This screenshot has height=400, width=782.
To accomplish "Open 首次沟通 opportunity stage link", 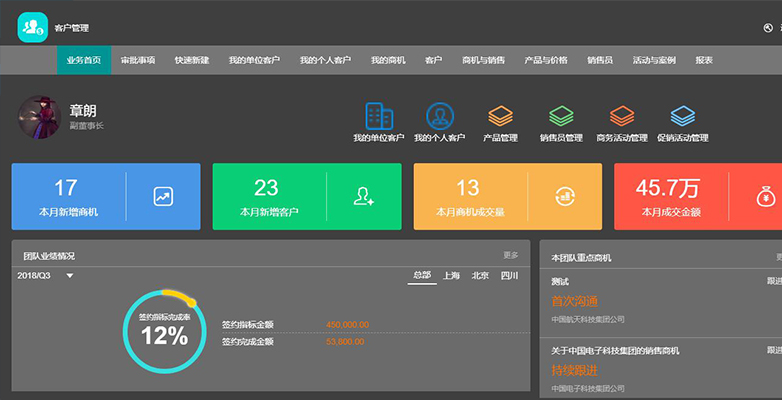I will click(x=575, y=301).
